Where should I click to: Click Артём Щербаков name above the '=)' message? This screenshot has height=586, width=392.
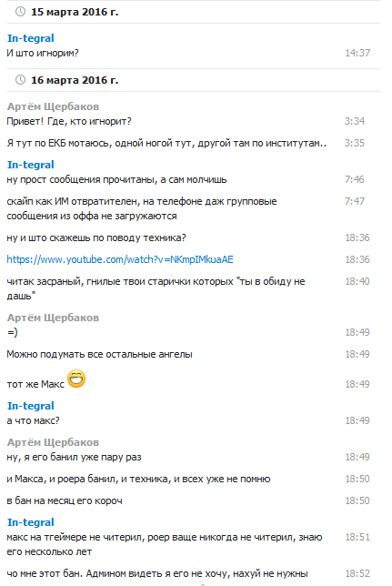[53, 318]
